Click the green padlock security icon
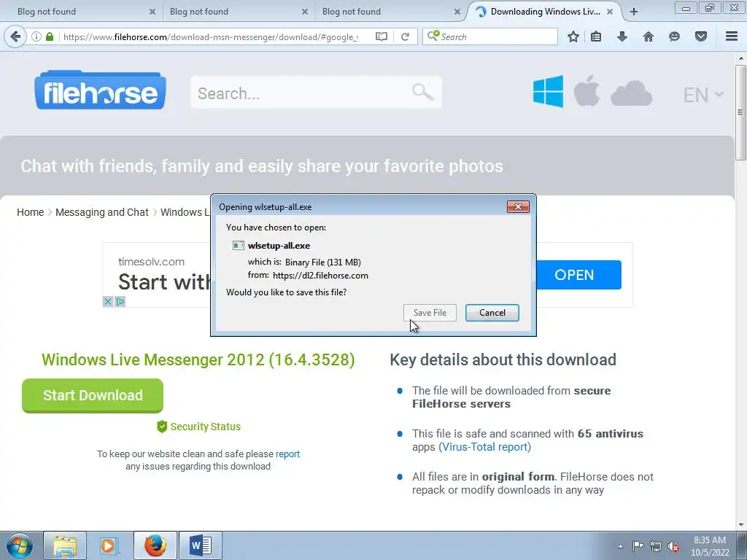 (x=50, y=36)
